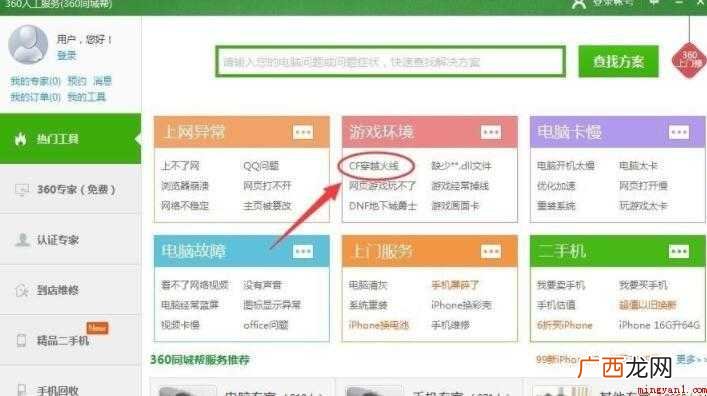Expand 上网异常 card via ellipsis icon
This screenshot has width=707, height=396.
[x=303, y=132]
